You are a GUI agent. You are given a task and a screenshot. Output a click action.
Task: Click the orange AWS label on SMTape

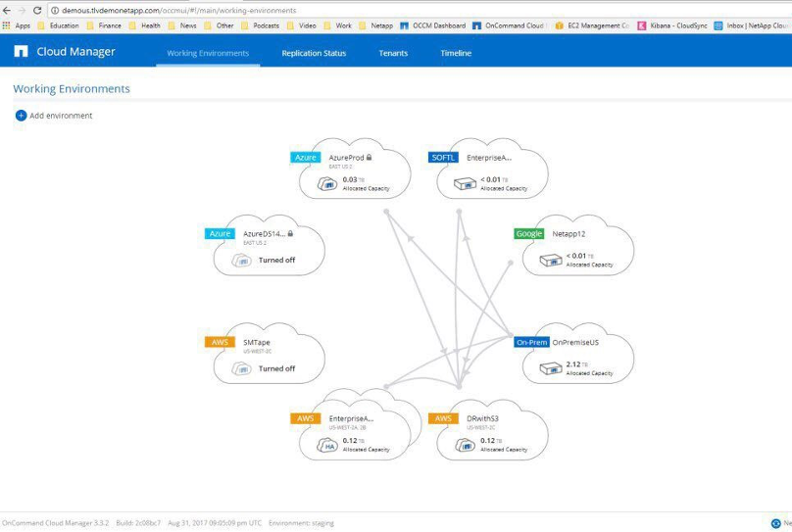click(x=220, y=342)
